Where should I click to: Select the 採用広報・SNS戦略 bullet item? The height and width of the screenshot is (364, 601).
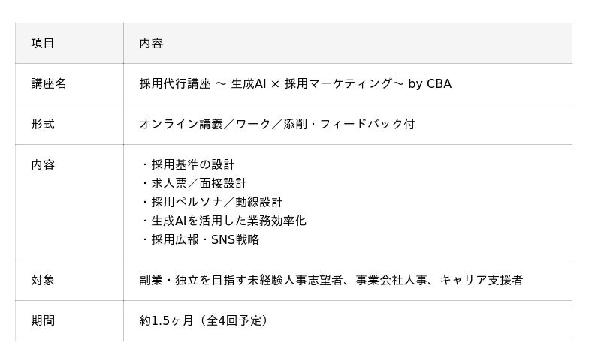click(x=204, y=240)
